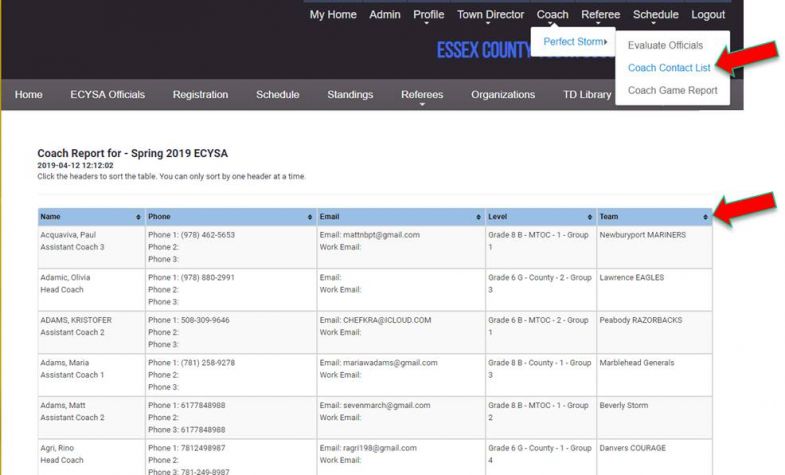Open the TD Library page
This screenshot has height=475, width=785.
click(x=587, y=94)
